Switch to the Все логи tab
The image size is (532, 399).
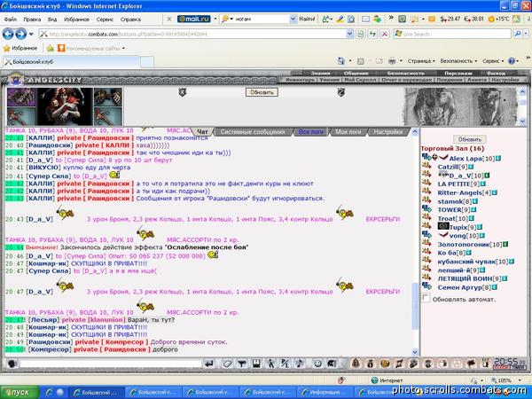point(311,131)
